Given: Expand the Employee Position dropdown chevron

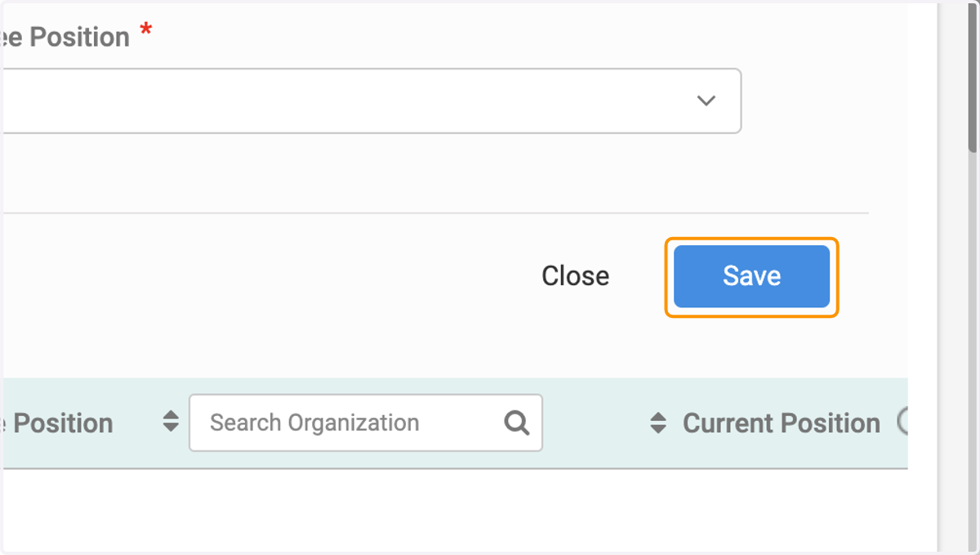Looking at the screenshot, I should (x=706, y=101).
